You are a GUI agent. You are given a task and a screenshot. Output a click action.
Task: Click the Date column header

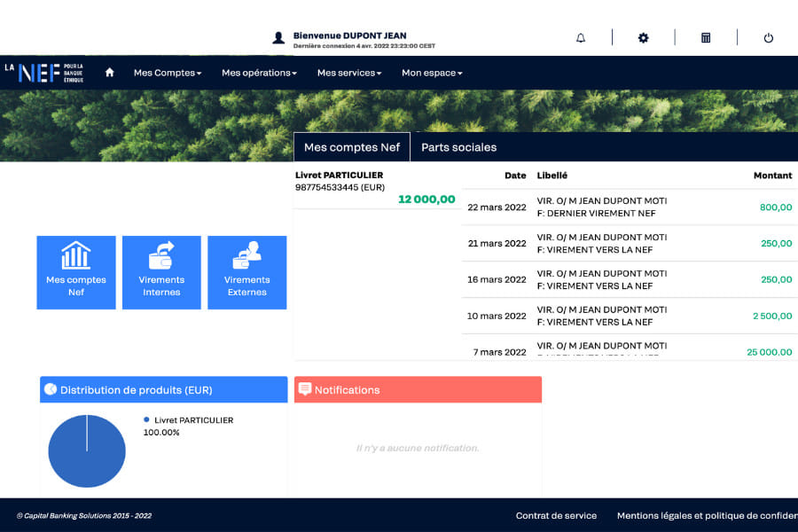[515, 176]
